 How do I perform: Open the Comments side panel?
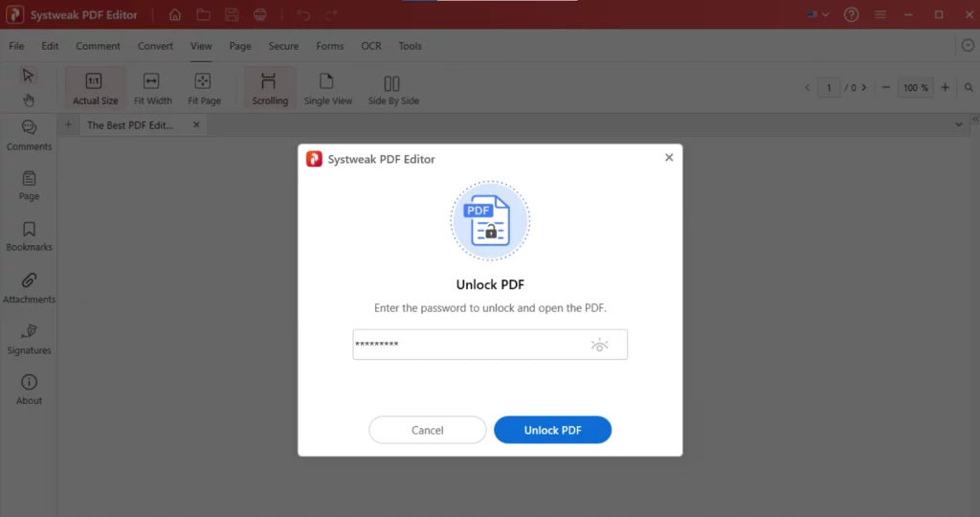click(29, 135)
